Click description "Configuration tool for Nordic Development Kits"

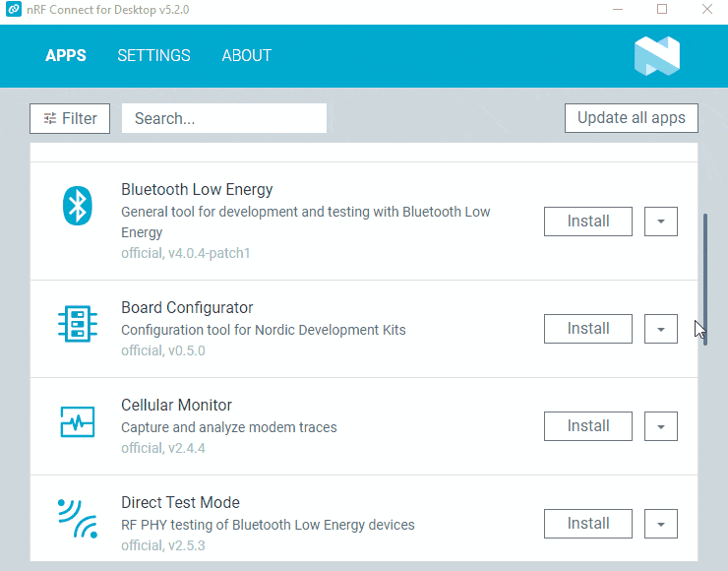[x=264, y=330]
